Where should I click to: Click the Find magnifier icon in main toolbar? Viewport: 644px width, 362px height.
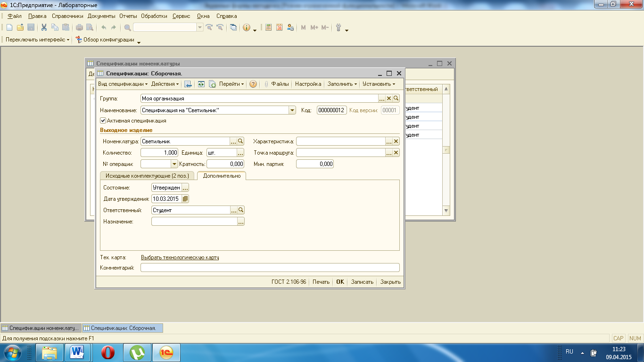tap(128, 27)
